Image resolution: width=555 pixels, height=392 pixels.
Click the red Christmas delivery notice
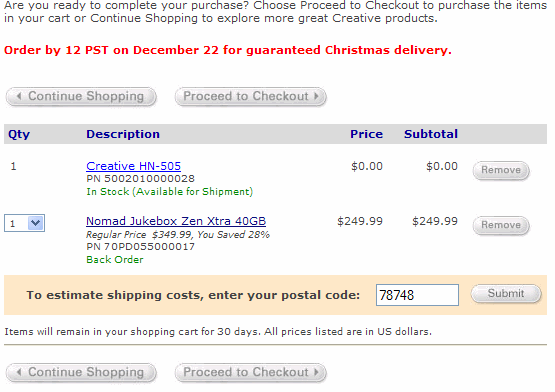tap(228, 50)
